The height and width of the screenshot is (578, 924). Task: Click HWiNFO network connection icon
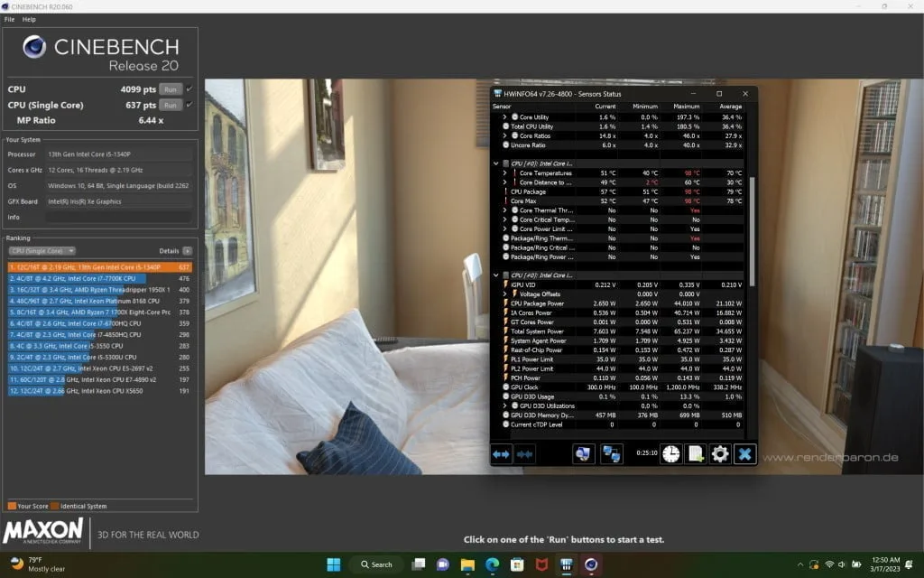point(612,453)
